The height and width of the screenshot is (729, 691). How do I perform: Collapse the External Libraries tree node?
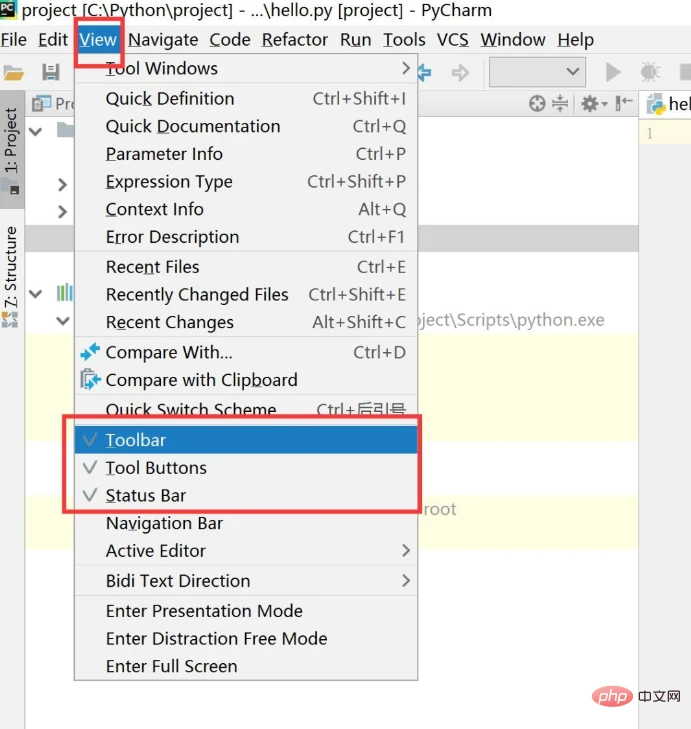click(36, 294)
